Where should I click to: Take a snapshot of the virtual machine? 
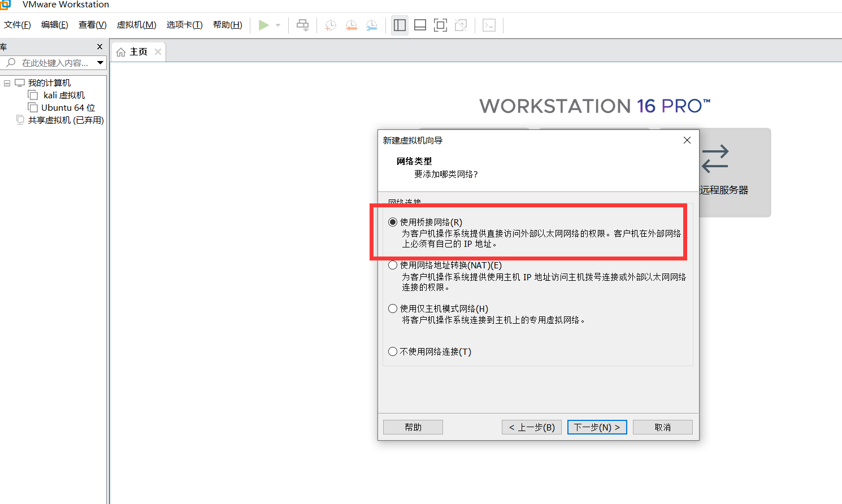click(331, 25)
